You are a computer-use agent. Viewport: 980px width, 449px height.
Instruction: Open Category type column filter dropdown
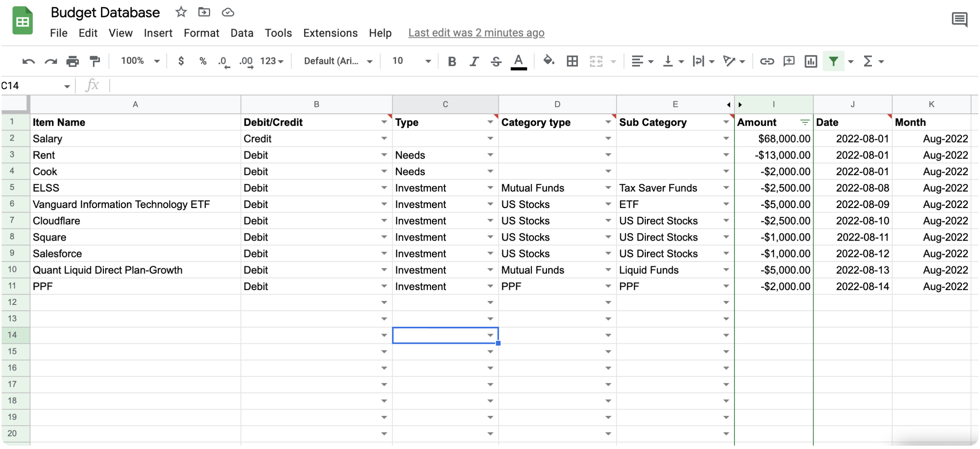point(608,122)
